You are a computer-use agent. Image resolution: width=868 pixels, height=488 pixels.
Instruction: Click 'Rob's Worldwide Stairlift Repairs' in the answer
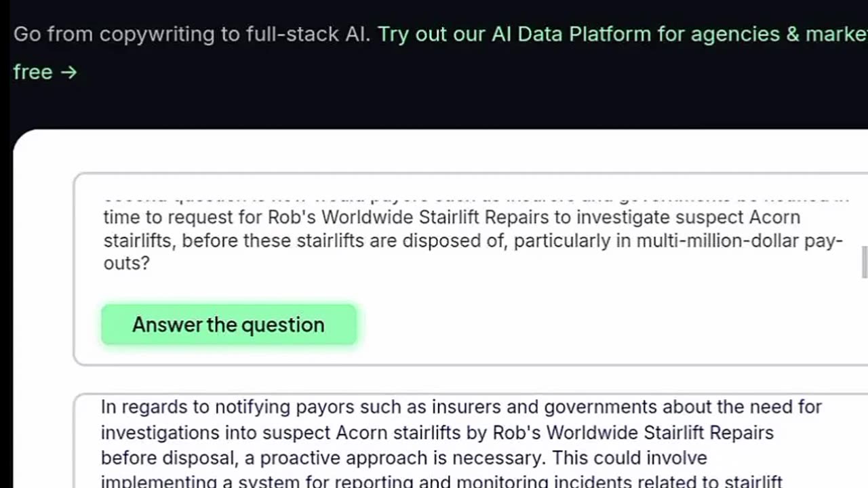tap(633, 432)
